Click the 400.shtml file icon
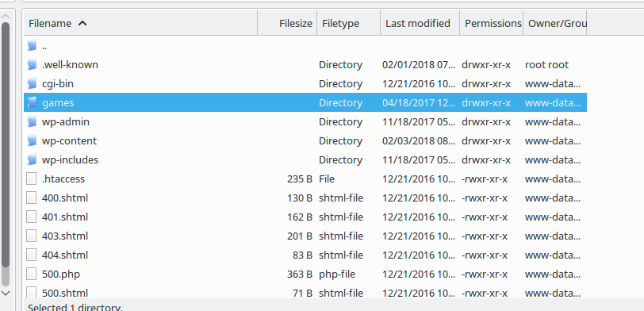This screenshot has height=311, width=644. pyautogui.click(x=31, y=198)
